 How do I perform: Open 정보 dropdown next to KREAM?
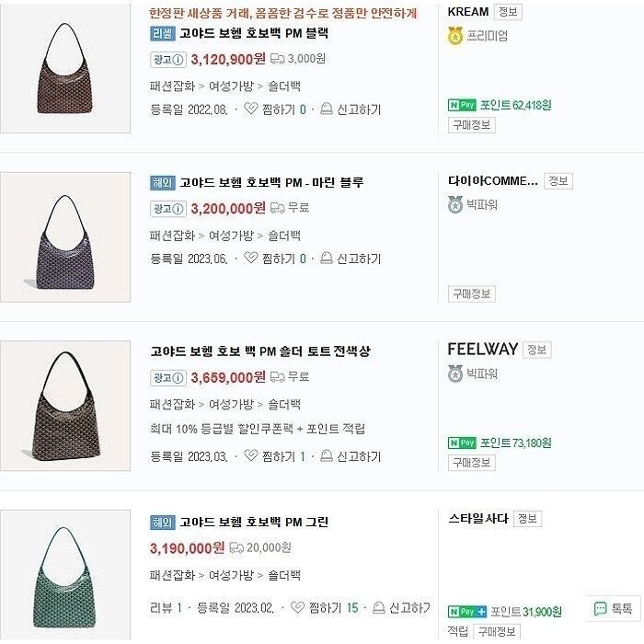click(x=507, y=12)
